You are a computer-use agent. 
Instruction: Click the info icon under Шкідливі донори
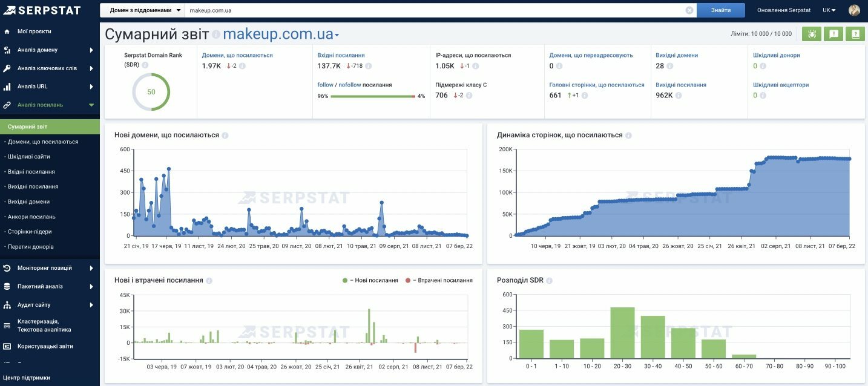[763, 66]
